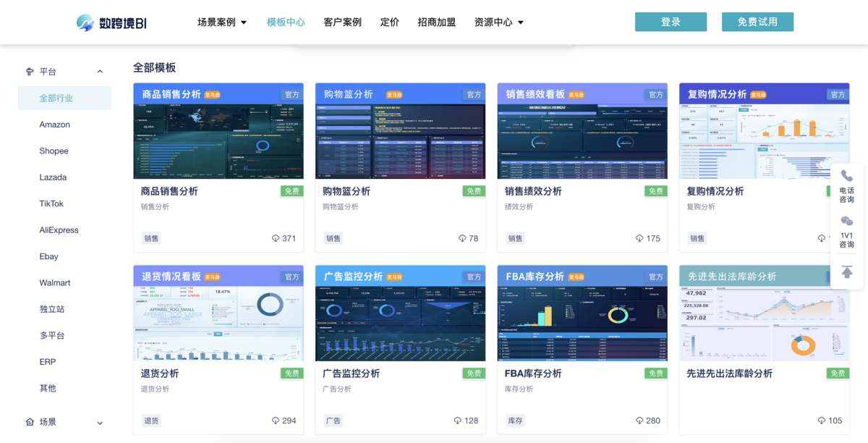
Task: Click the 数跨境BI logo icon
Action: tap(85, 22)
